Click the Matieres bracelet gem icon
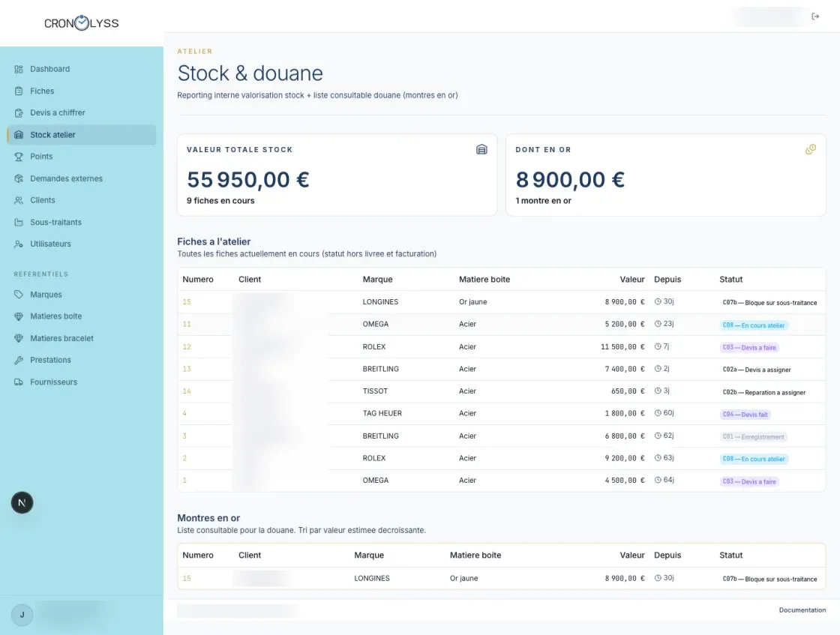Screen dimensions: 840x635 (x=19, y=338)
